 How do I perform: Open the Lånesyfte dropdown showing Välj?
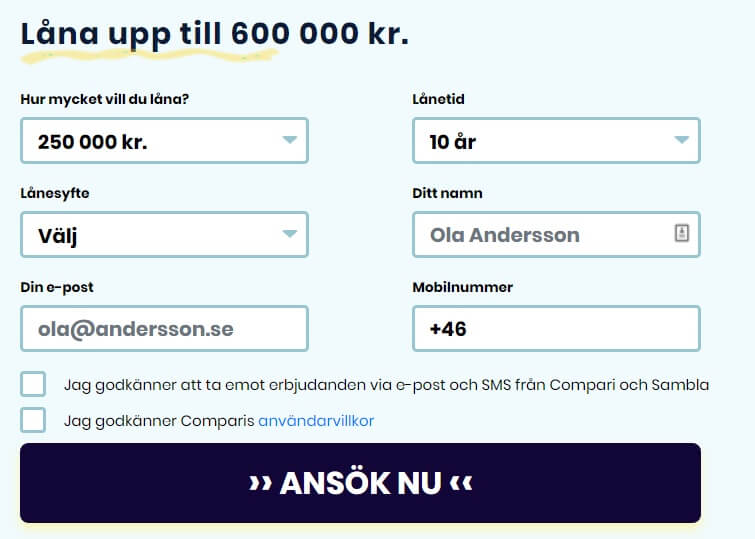(x=164, y=235)
